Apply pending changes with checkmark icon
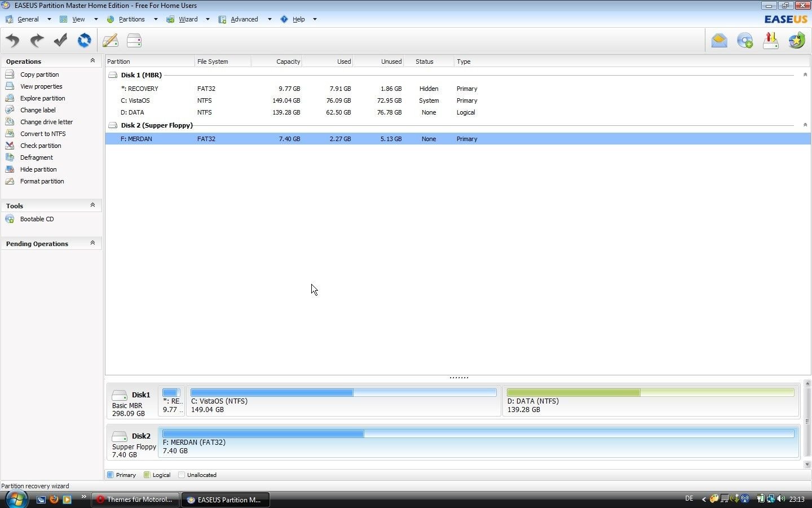The width and height of the screenshot is (812, 508). [x=60, y=41]
